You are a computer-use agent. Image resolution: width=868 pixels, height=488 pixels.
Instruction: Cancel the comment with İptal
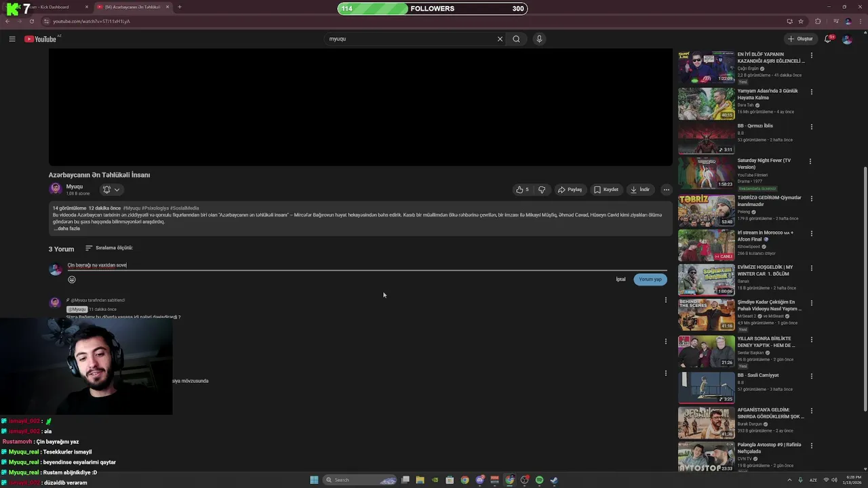click(620, 279)
